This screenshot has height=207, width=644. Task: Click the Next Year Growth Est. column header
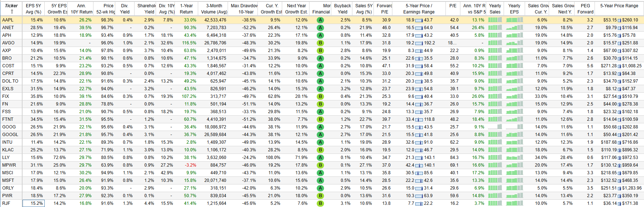(x=296, y=9)
